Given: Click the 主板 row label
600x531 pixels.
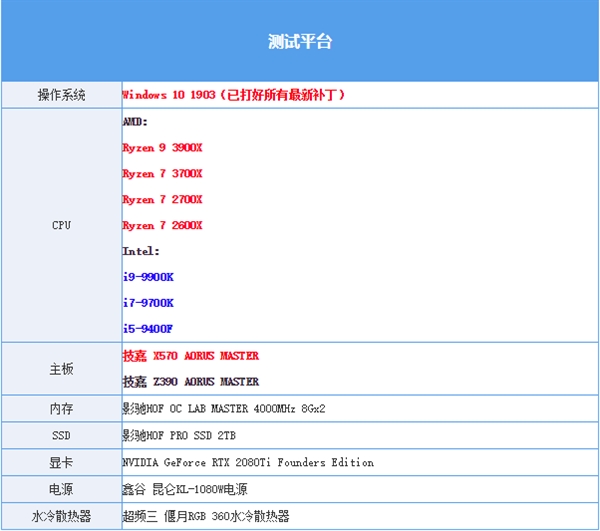Looking at the screenshot, I should click(x=61, y=369).
